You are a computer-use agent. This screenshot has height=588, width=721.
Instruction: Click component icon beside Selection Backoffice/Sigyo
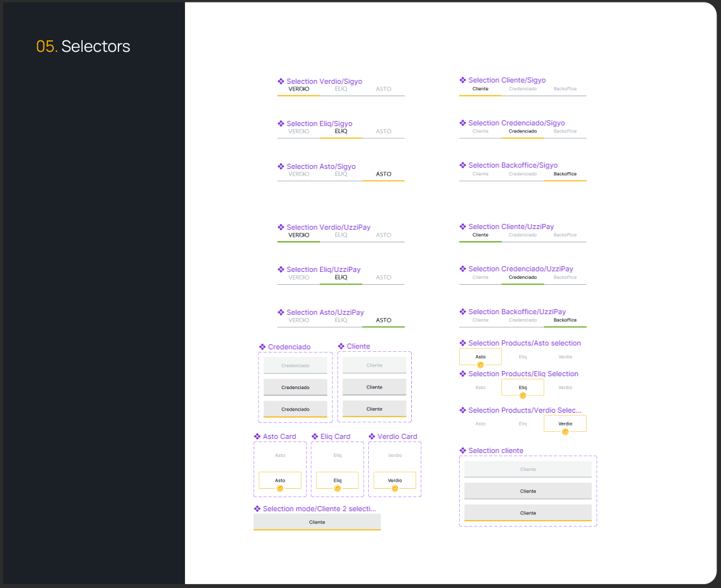click(462, 165)
